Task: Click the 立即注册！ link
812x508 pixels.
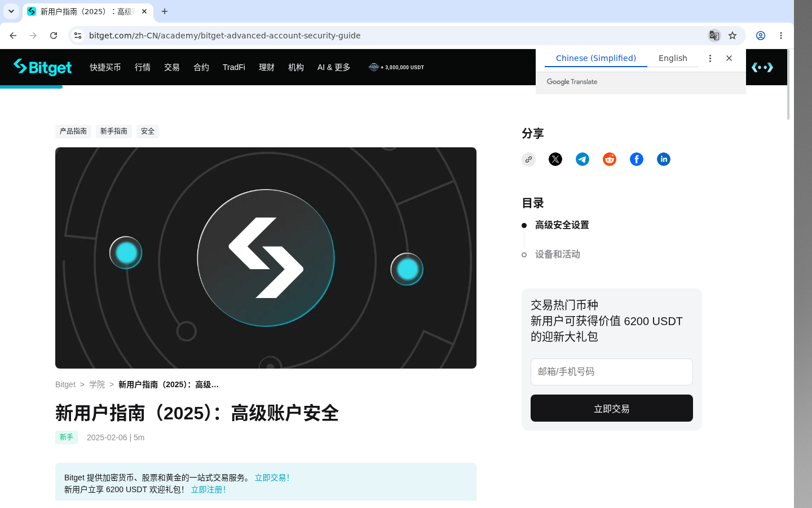Action: (209, 489)
